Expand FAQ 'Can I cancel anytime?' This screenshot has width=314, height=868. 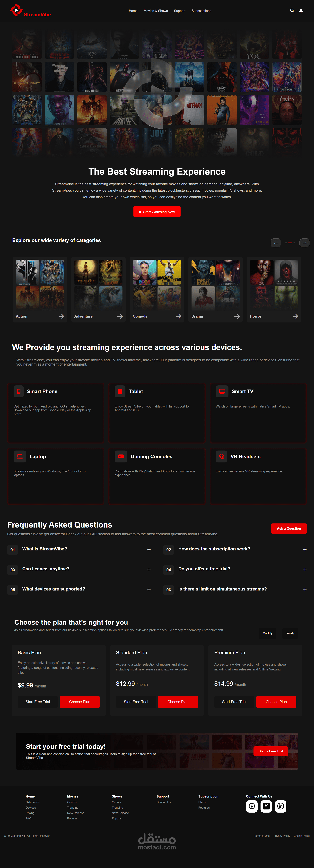point(149,570)
